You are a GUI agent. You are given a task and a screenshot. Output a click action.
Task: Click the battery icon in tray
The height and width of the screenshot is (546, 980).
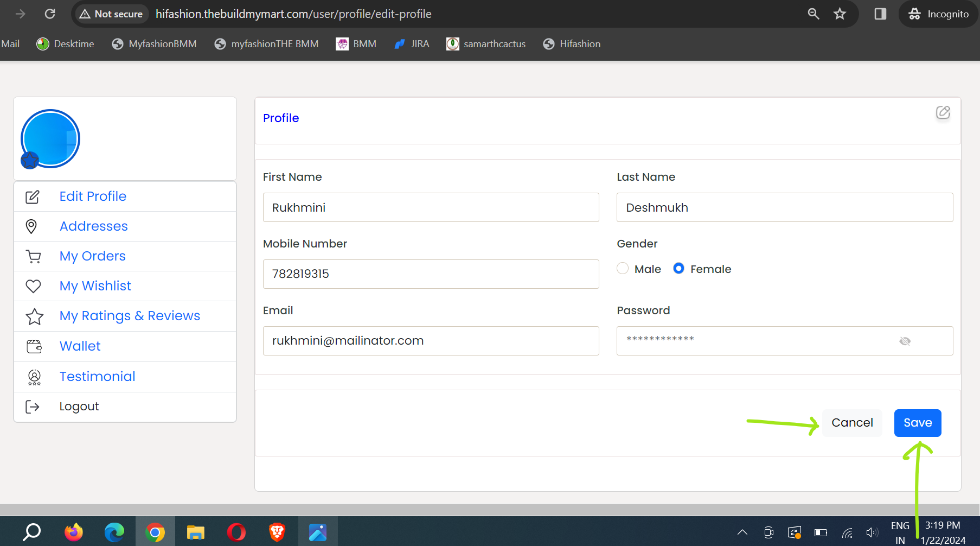(821, 532)
